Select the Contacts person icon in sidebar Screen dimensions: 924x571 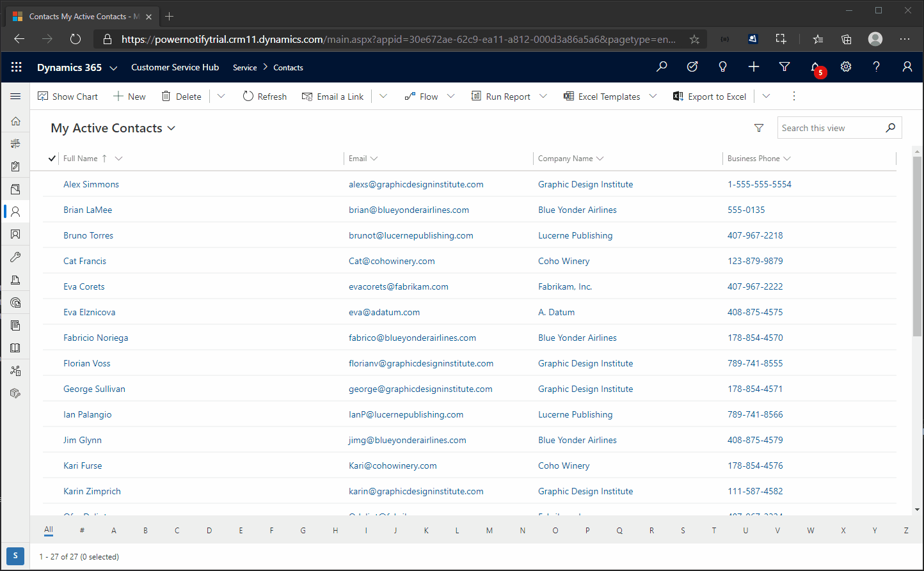pyautogui.click(x=15, y=211)
